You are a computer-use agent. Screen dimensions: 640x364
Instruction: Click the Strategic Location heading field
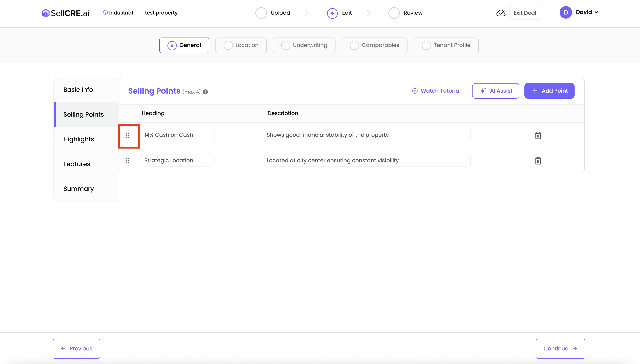(x=178, y=161)
